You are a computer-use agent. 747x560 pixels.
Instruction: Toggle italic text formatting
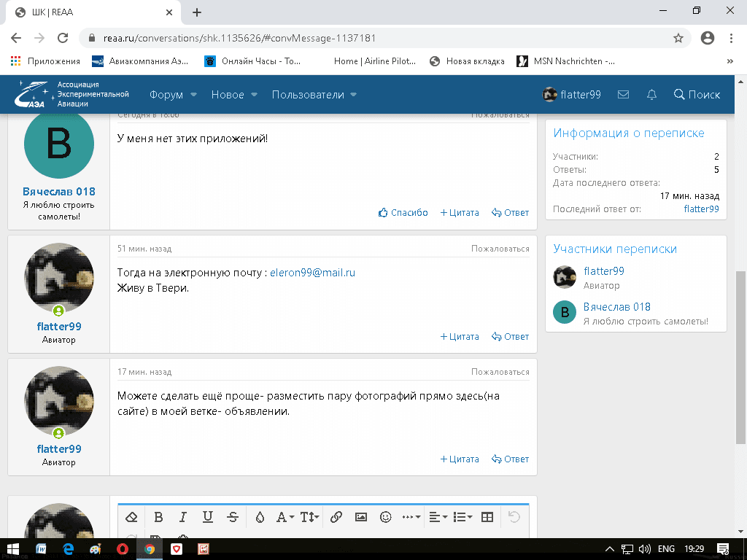click(x=183, y=517)
